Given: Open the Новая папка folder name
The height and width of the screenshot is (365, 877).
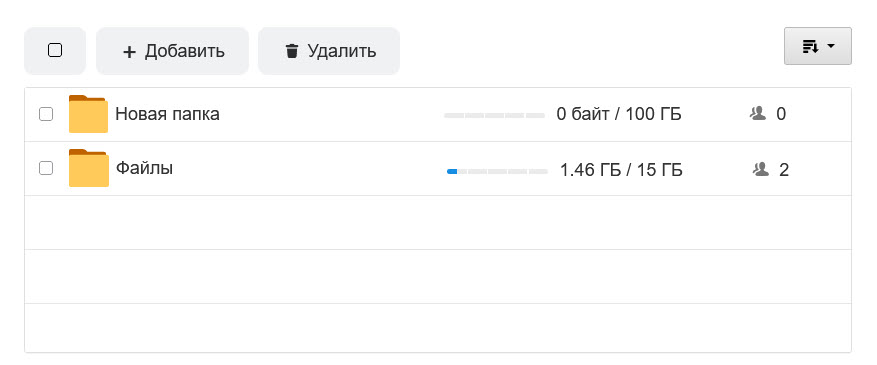Looking at the screenshot, I should click(167, 114).
